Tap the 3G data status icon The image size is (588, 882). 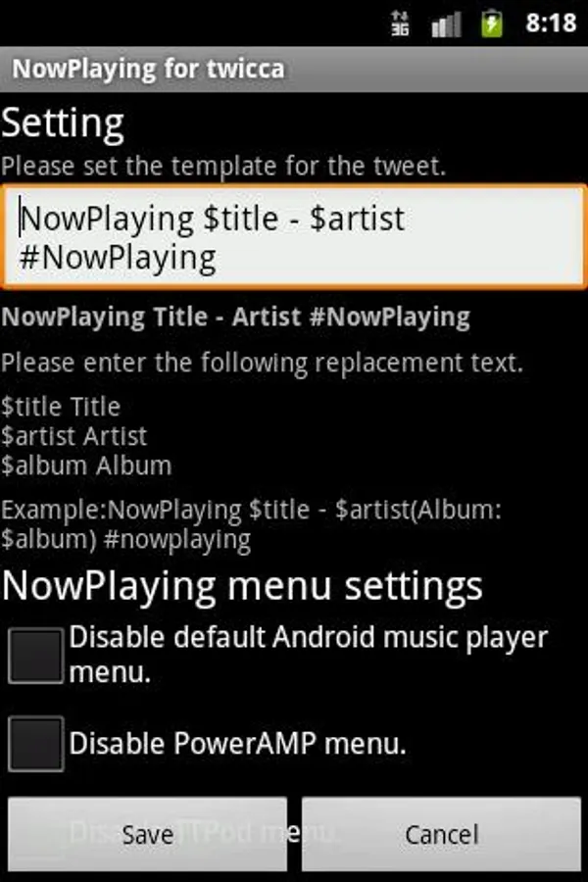point(400,24)
